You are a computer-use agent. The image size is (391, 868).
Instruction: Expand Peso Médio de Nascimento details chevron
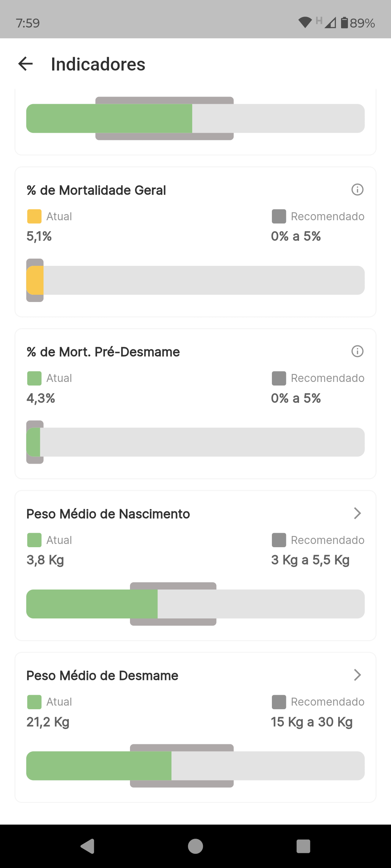(x=357, y=513)
